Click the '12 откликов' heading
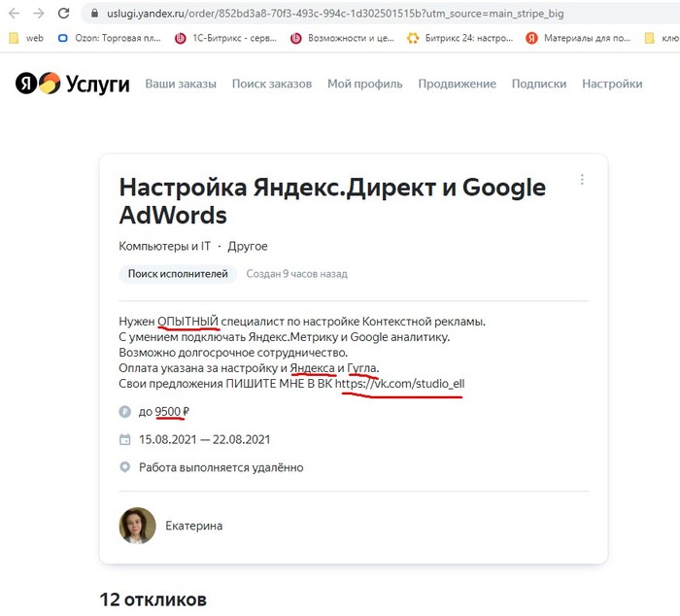This screenshot has height=616, width=680. [153, 599]
